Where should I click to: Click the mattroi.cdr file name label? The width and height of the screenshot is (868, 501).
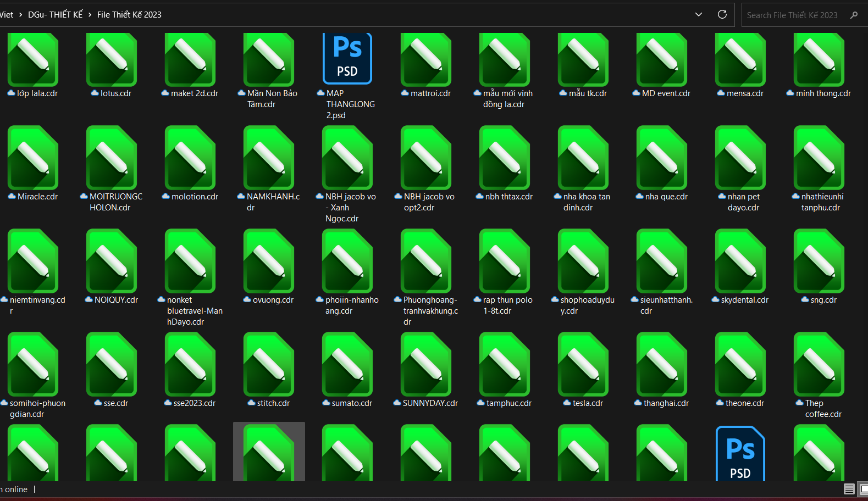430,93
